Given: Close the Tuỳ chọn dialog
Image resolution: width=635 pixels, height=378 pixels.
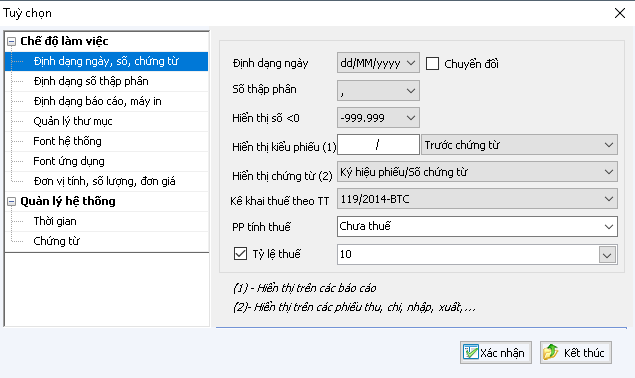Looking at the screenshot, I should (x=620, y=13).
